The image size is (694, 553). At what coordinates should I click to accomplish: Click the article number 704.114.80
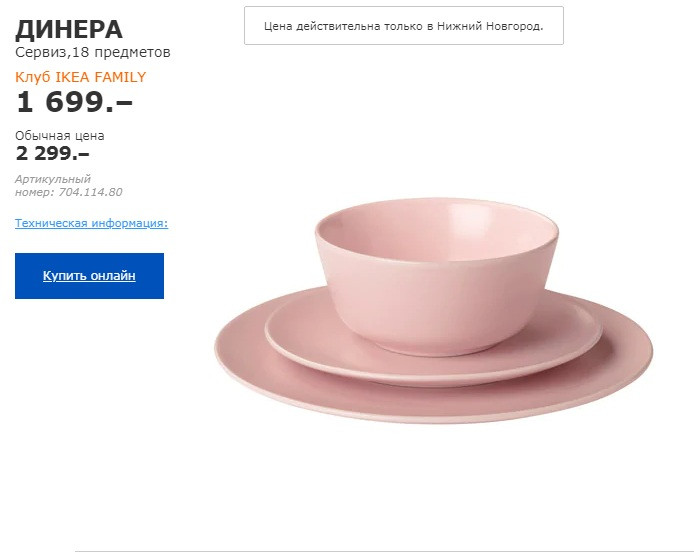(x=91, y=192)
